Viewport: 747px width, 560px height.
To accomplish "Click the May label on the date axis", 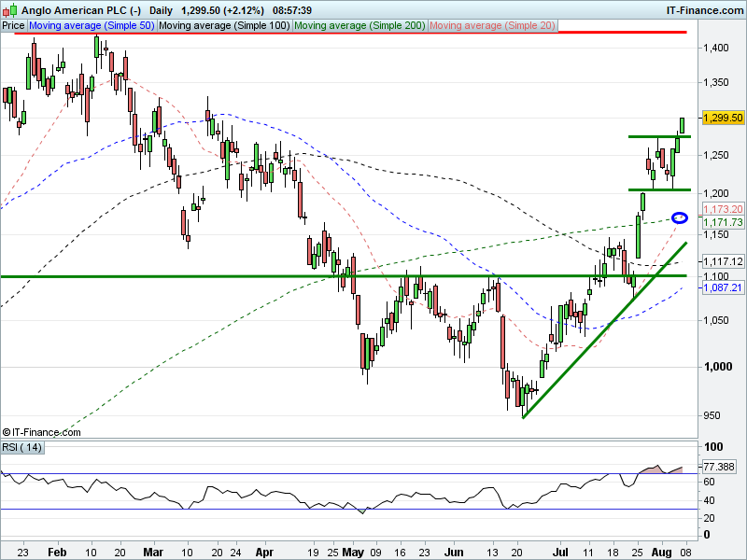I will [353, 553].
